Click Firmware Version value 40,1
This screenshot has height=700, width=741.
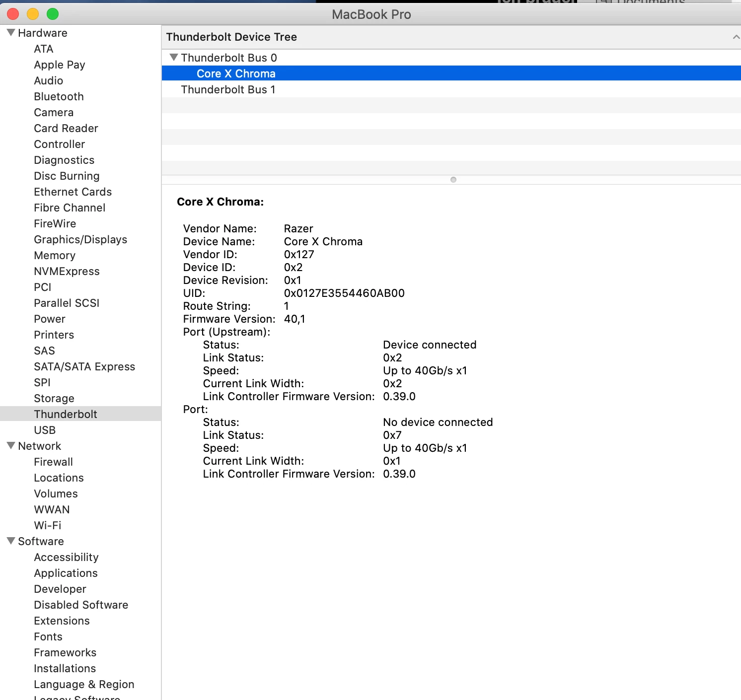coord(295,319)
